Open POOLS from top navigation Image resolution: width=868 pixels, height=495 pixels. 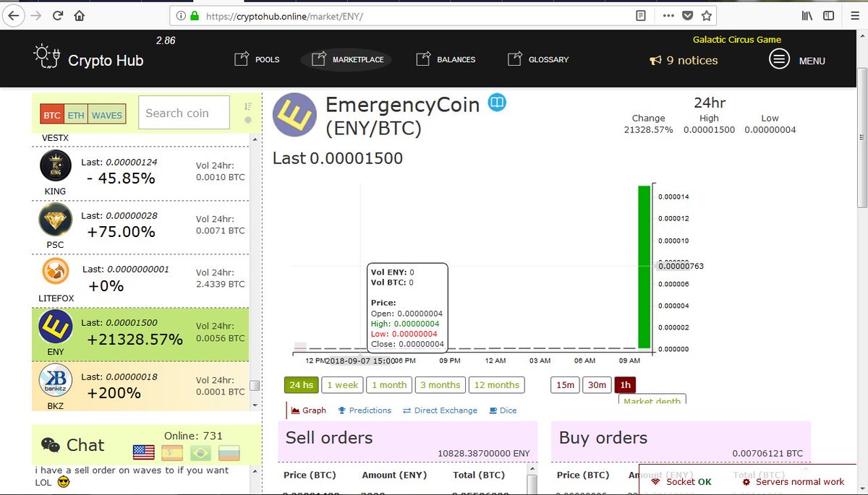tap(258, 59)
